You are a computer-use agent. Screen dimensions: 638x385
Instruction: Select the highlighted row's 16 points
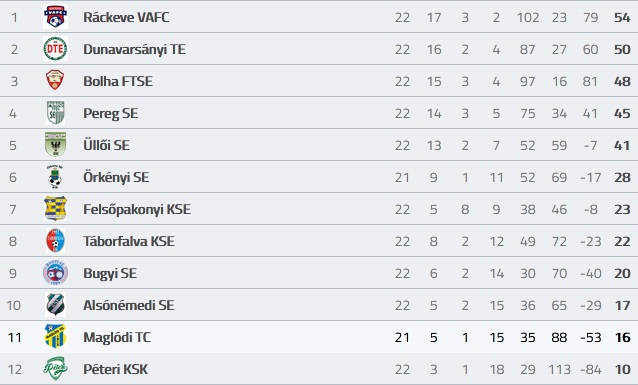pyautogui.click(x=623, y=337)
